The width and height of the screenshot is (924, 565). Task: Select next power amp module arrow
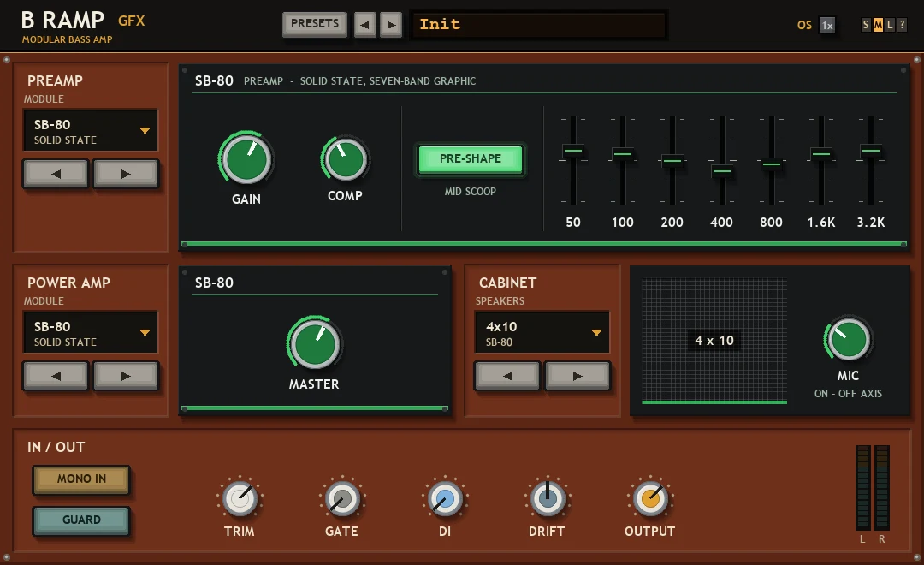click(x=126, y=377)
